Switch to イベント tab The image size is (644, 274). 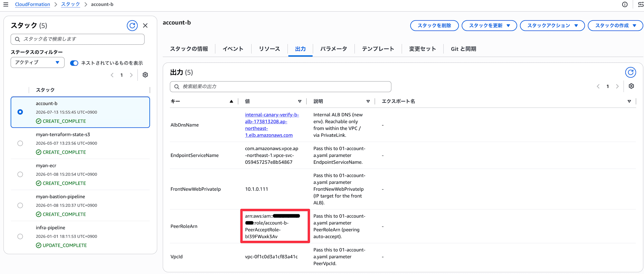(233, 49)
